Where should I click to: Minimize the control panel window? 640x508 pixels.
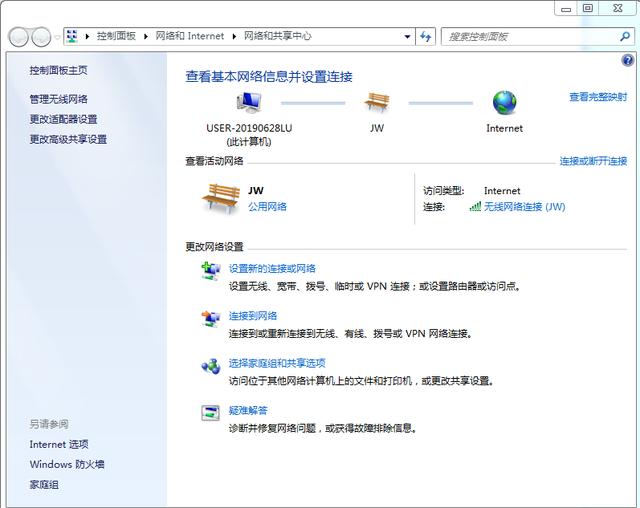tap(566, 9)
